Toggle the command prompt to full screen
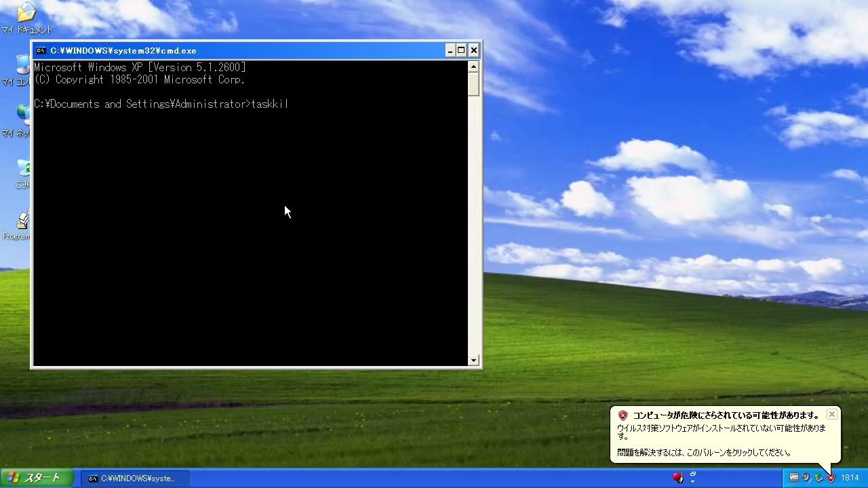Image resolution: width=868 pixels, height=488 pixels. tap(461, 50)
